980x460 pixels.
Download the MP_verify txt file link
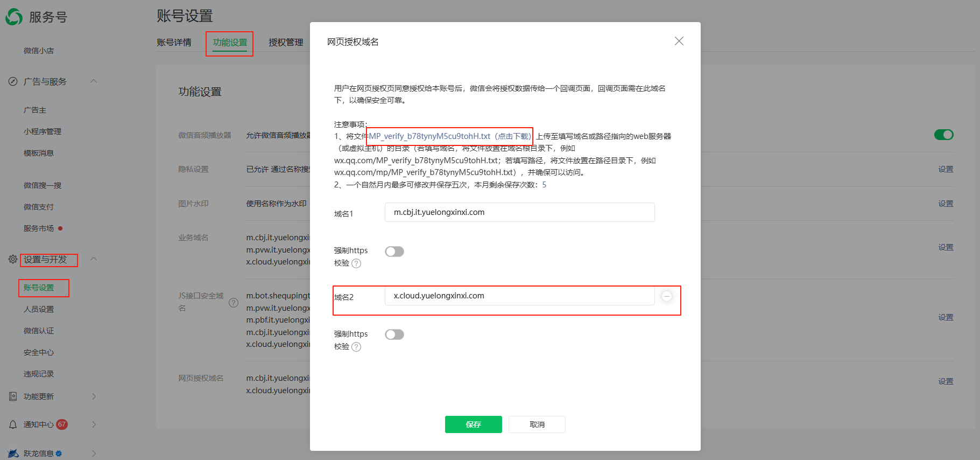click(x=450, y=136)
